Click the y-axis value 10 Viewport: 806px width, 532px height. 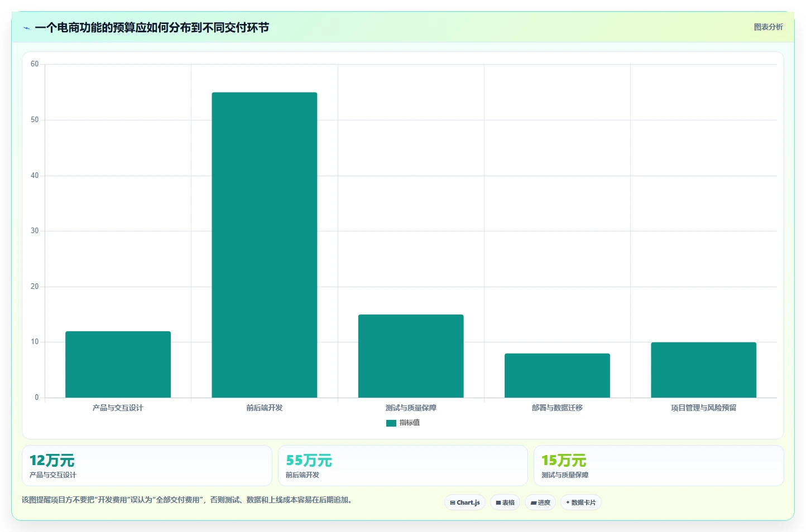[x=35, y=342]
